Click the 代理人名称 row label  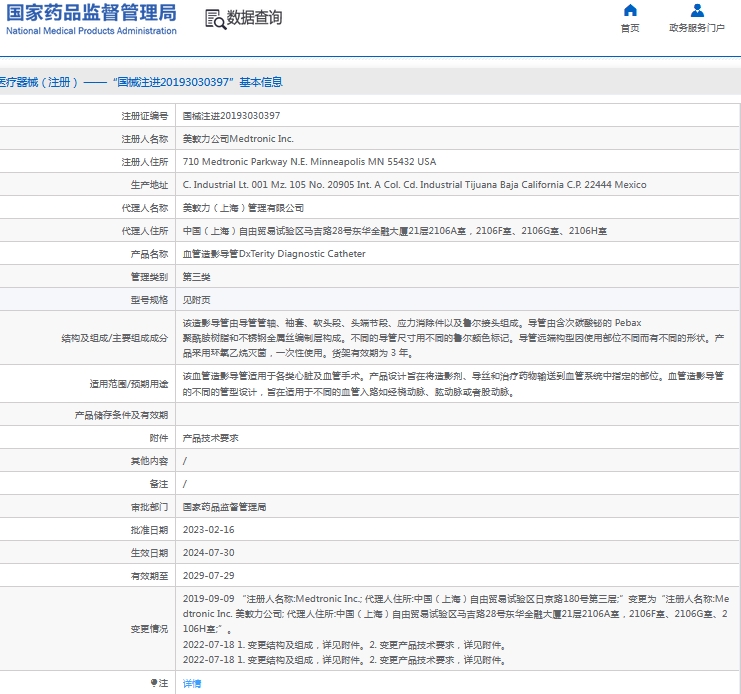[x=145, y=208]
